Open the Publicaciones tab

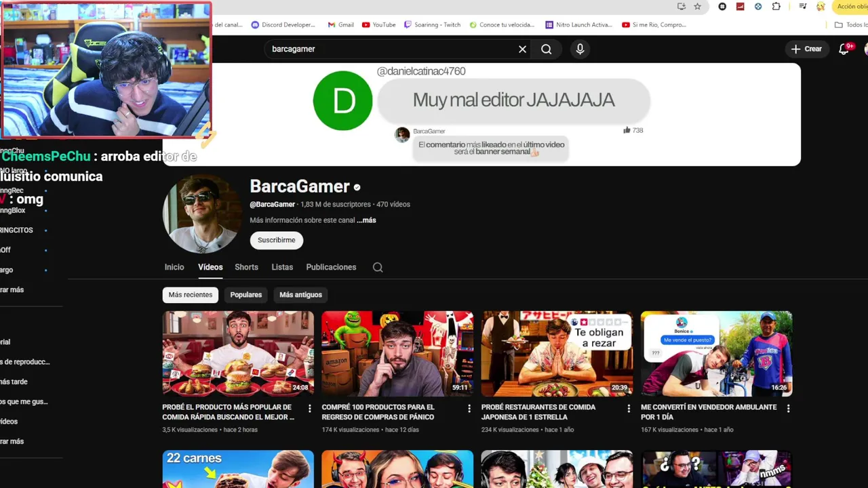pyautogui.click(x=331, y=267)
